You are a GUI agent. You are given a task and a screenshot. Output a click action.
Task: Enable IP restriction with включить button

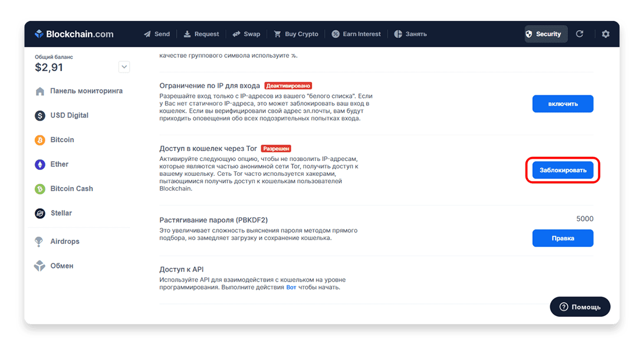point(563,104)
